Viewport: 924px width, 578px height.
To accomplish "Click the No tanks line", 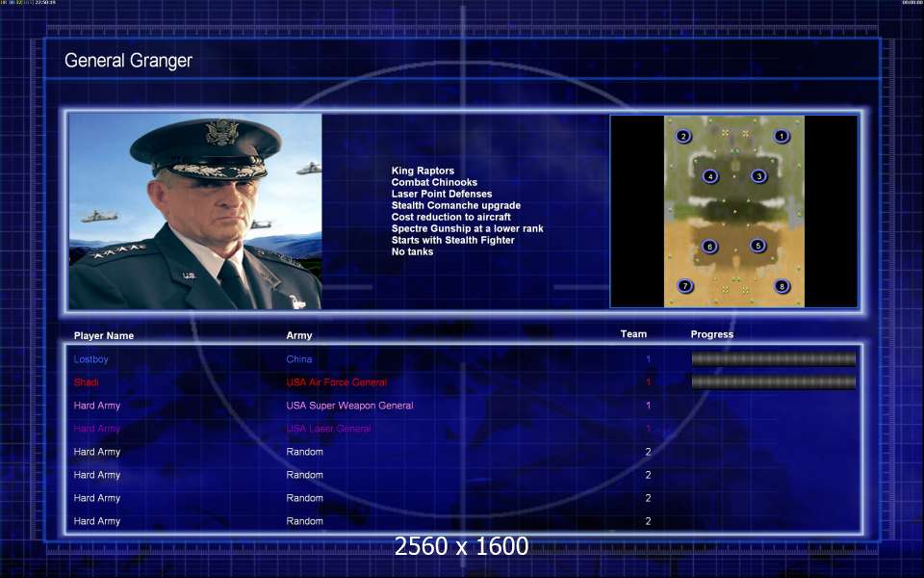I will [413, 251].
